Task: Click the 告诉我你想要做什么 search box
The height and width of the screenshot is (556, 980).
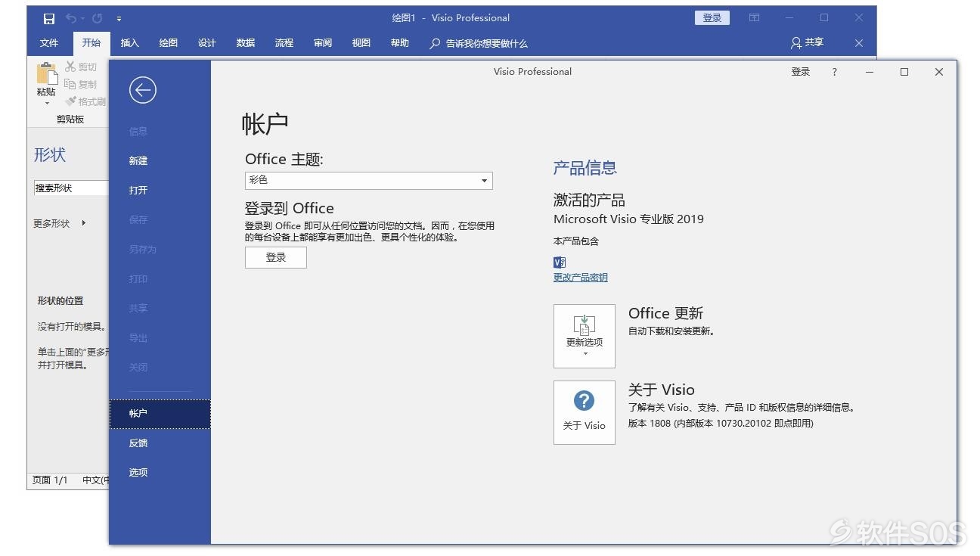Action: 479,44
